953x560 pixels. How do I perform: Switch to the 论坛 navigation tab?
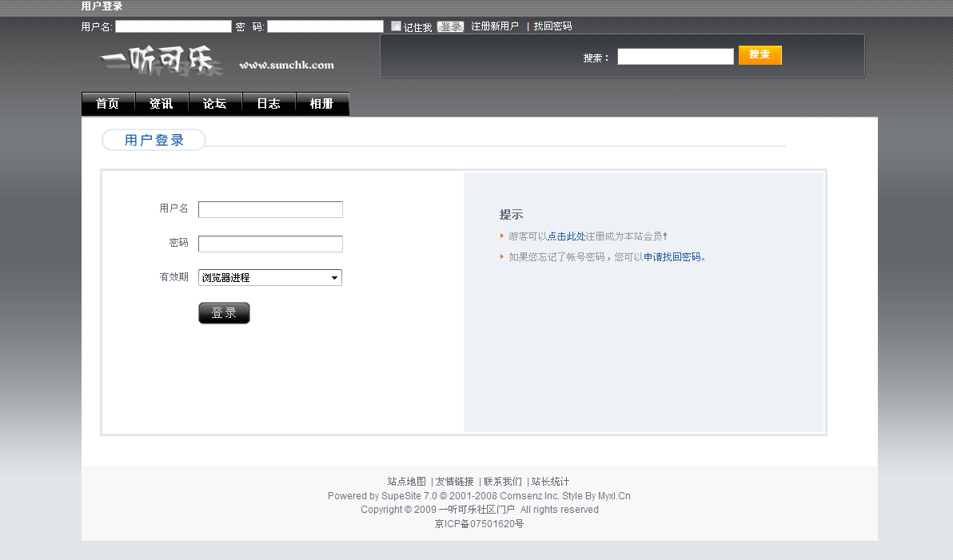(215, 104)
